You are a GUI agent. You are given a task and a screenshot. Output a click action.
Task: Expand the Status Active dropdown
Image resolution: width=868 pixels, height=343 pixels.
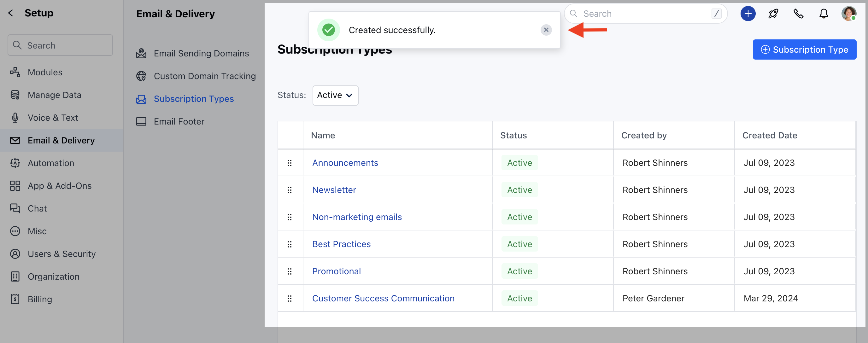335,95
